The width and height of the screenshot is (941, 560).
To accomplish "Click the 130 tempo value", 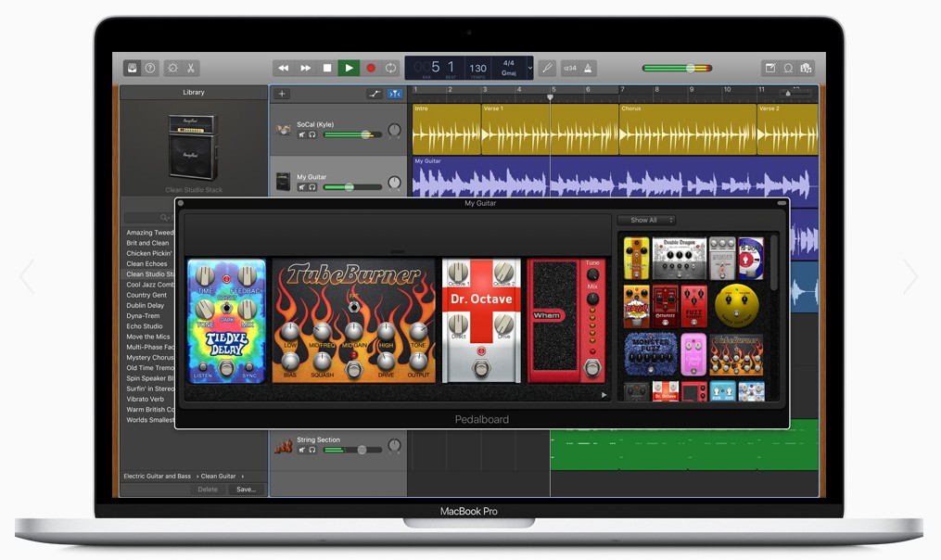I will click(477, 68).
